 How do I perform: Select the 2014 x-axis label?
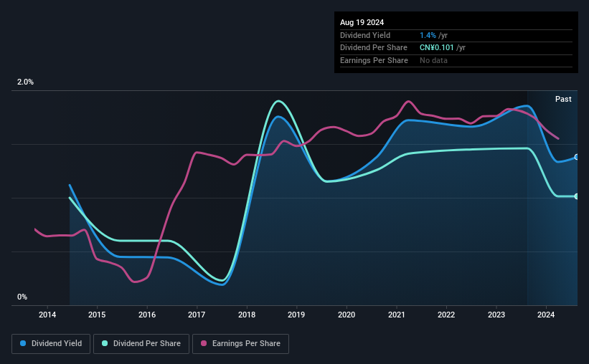coord(47,315)
